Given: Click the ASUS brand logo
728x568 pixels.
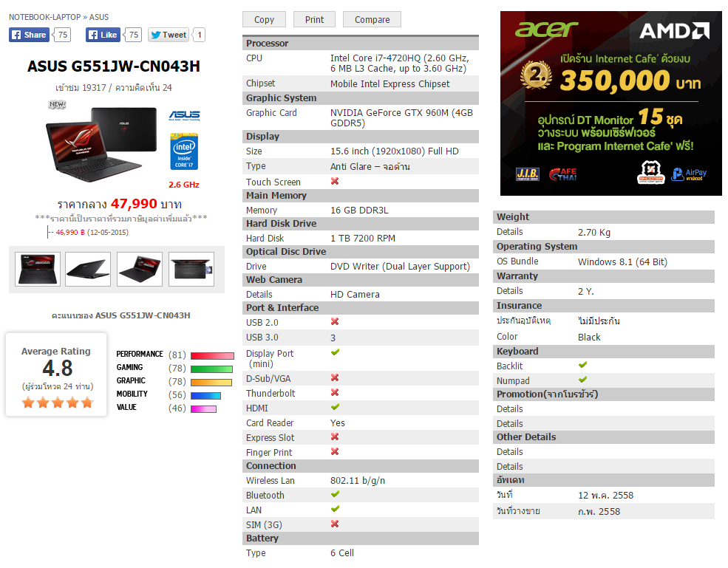Looking at the screenshot, I should coord(184,115).
